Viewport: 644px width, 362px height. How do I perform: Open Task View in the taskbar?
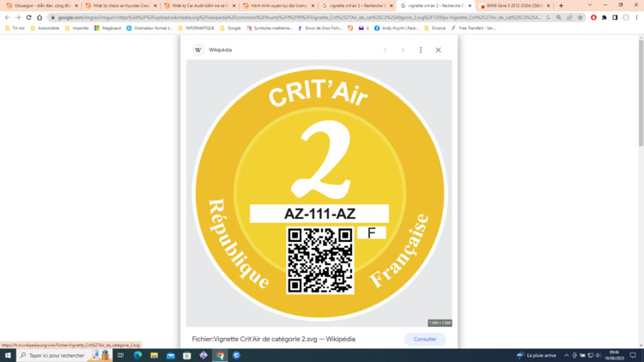(121, 355)
